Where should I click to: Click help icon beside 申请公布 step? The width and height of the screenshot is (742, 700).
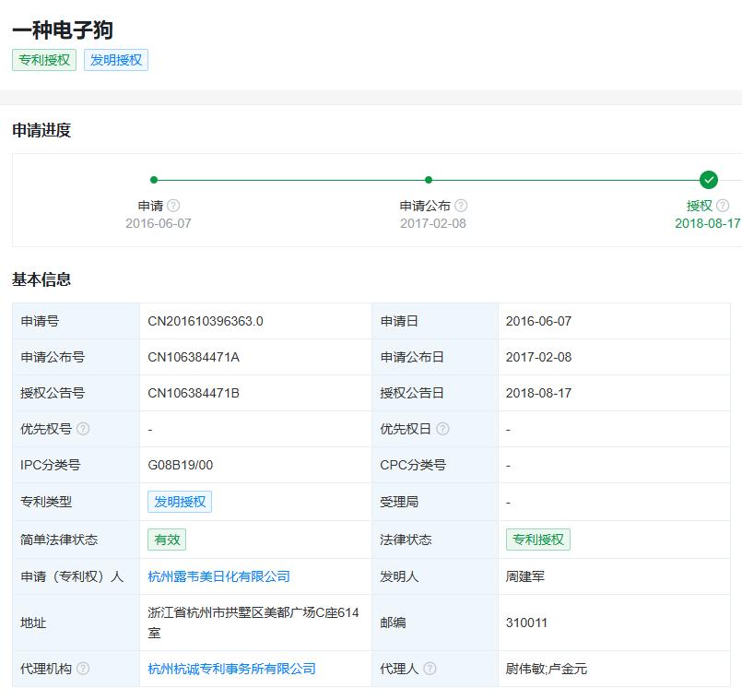click(461, 206)
